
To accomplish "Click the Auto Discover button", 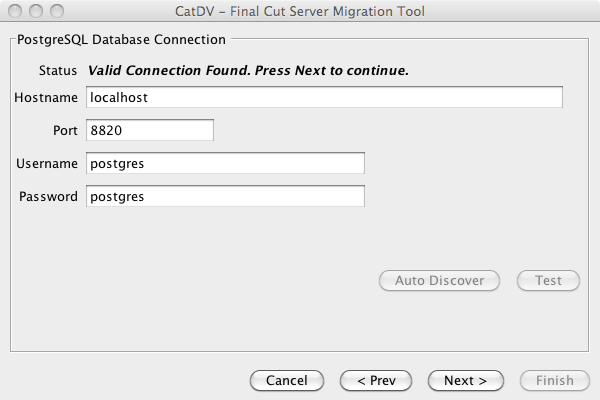I will [x=439, y=281].
